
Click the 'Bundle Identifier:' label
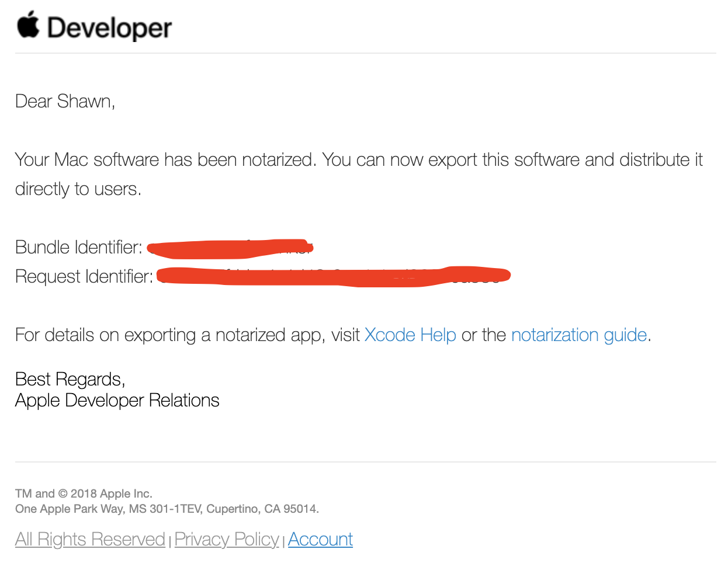79,247
